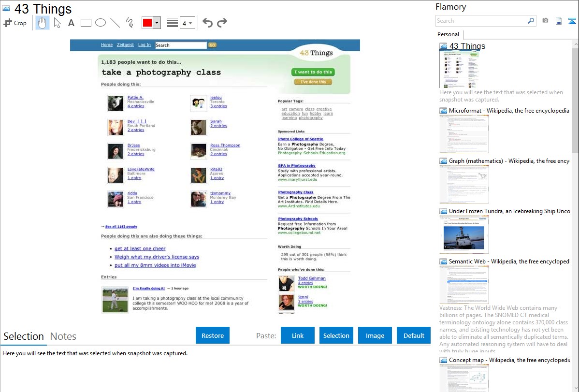The image size is (579, 392).
Task: Undo the last annotation
Action: click(207, 23)
